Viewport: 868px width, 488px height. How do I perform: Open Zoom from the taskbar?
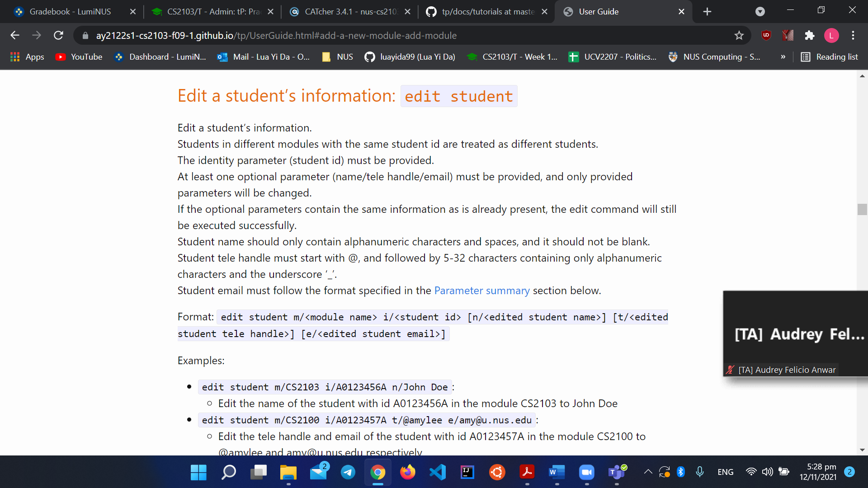pos(587,472)
